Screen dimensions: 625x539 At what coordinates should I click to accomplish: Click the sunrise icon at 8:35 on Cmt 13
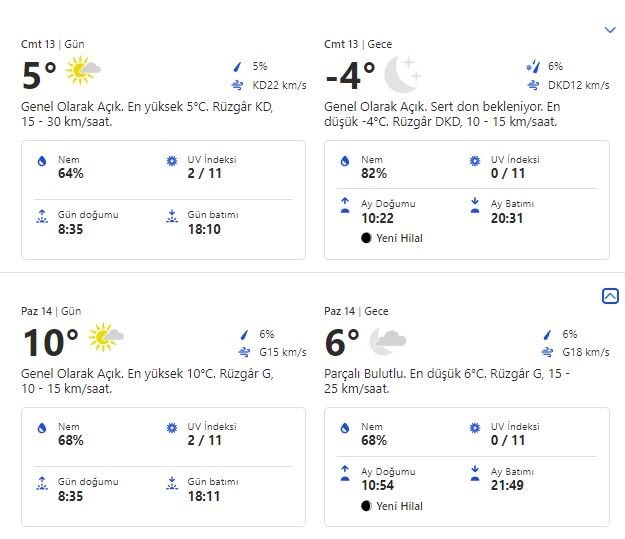click(x=41, y=215)
